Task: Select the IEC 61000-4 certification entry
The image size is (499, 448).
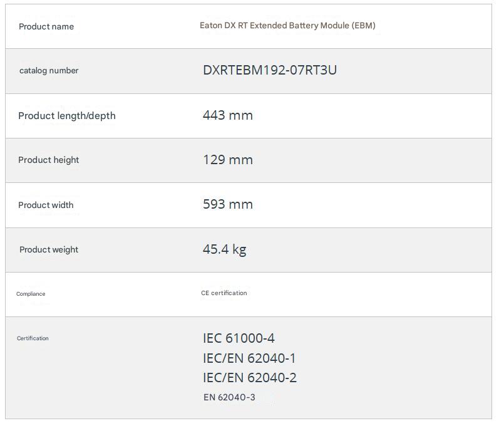Action: (x=239, y=338)
